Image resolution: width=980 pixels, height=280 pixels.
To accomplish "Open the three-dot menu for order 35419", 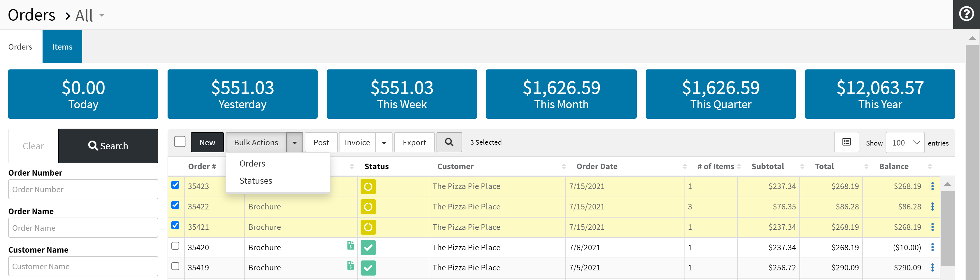I will click(x=932, y=267).
